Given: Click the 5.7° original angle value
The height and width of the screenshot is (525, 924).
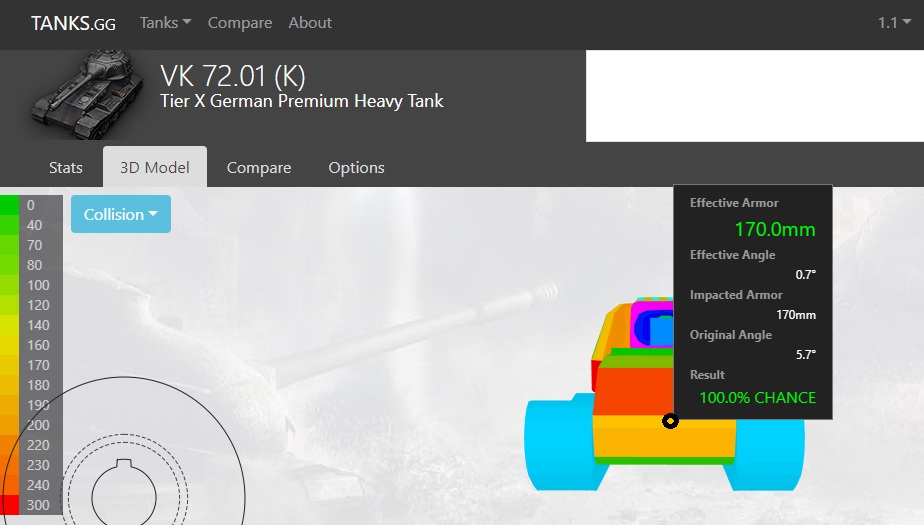Looking at the screenshot, I should [x=806, y=354].
